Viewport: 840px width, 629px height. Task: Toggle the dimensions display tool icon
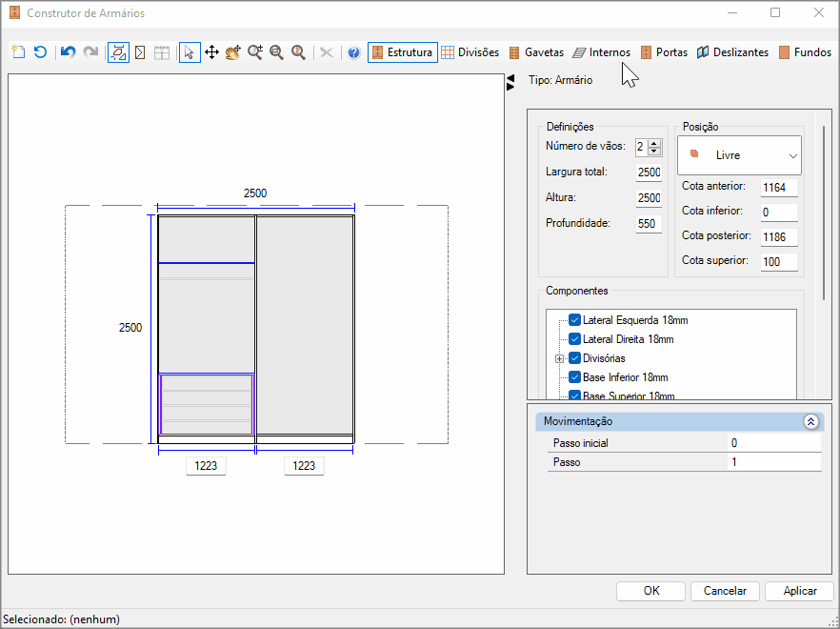click(x=118, y=52)
